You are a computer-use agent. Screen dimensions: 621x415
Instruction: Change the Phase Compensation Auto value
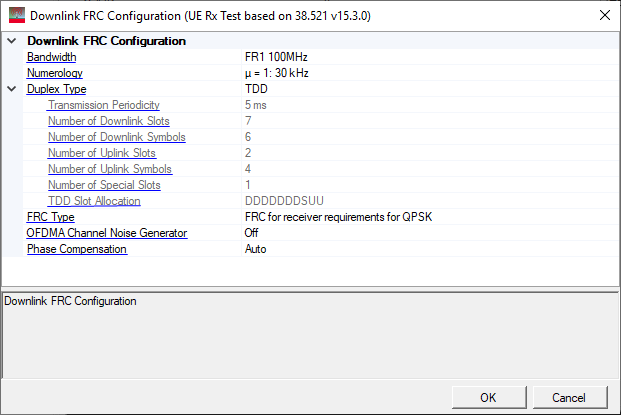(x=430, y=249)
